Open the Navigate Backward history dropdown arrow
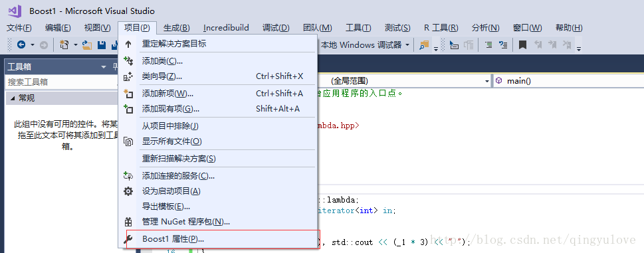This screenshot has height=253, width=644. pyautogui.click(x=32, y=44)
